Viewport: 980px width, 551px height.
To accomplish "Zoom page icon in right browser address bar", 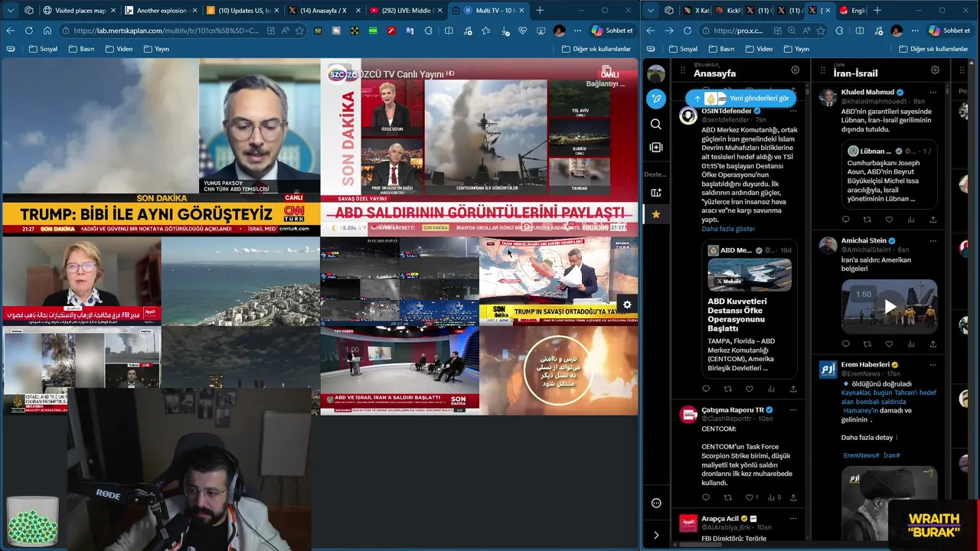I will [792, 31].
